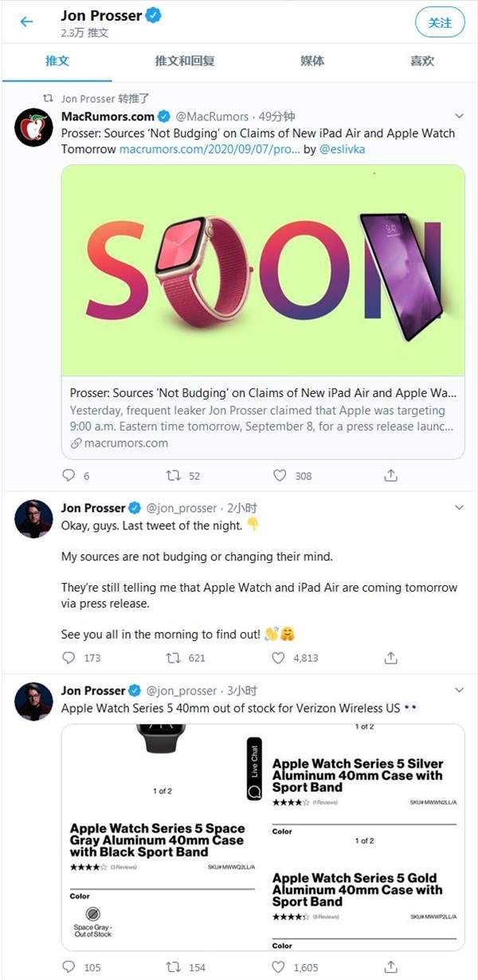Screen dimensions: 478x980
Task: Switch to the 媒体 tab
Action: click(x=312, y=61)
